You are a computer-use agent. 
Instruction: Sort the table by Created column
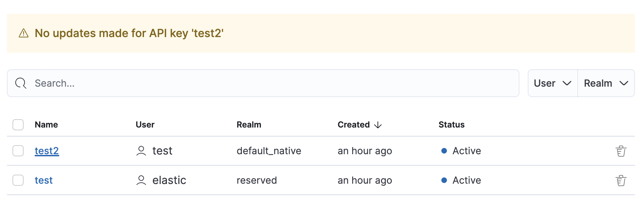(354, 125)
